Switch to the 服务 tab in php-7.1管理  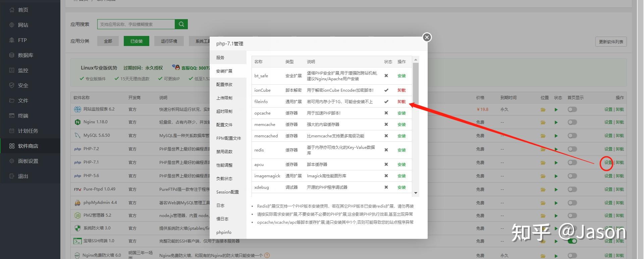(x=228, y=57)
